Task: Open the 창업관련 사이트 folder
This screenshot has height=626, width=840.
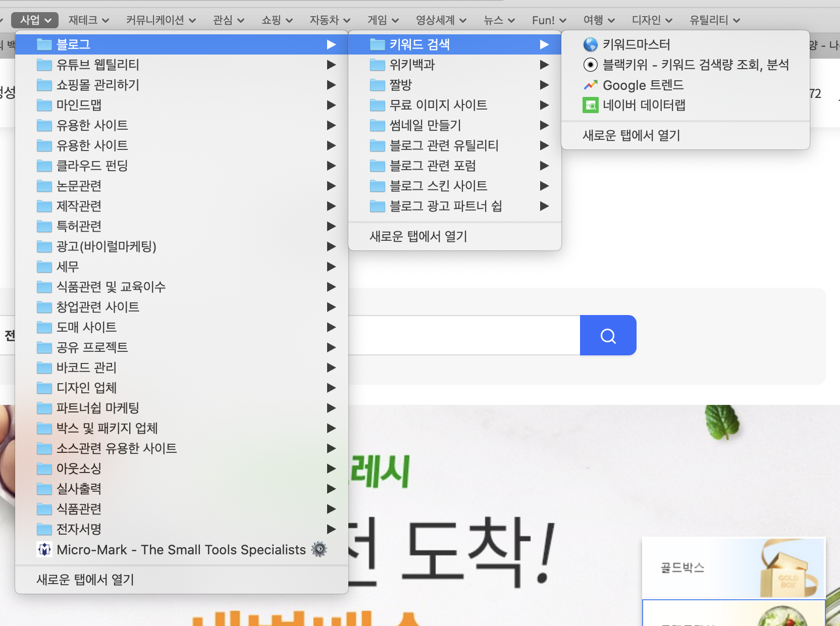Action: [182, 307]
